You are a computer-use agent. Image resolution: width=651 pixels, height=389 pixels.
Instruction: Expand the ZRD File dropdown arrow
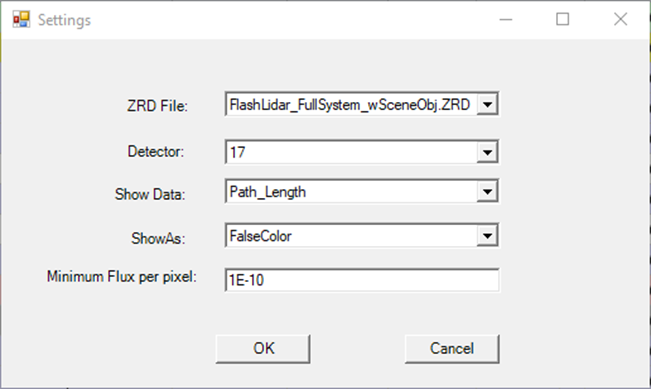pyautogui.click(x=487, y=104)
